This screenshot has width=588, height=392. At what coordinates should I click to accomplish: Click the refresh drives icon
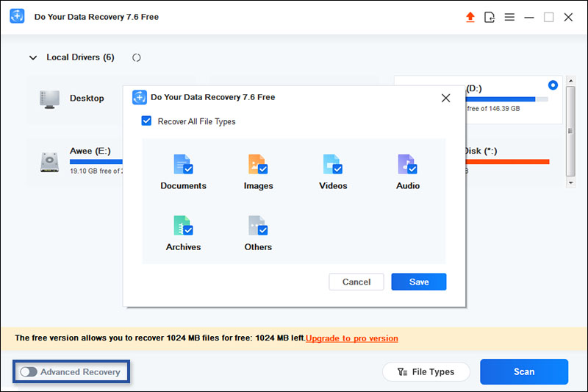point(136,57)
